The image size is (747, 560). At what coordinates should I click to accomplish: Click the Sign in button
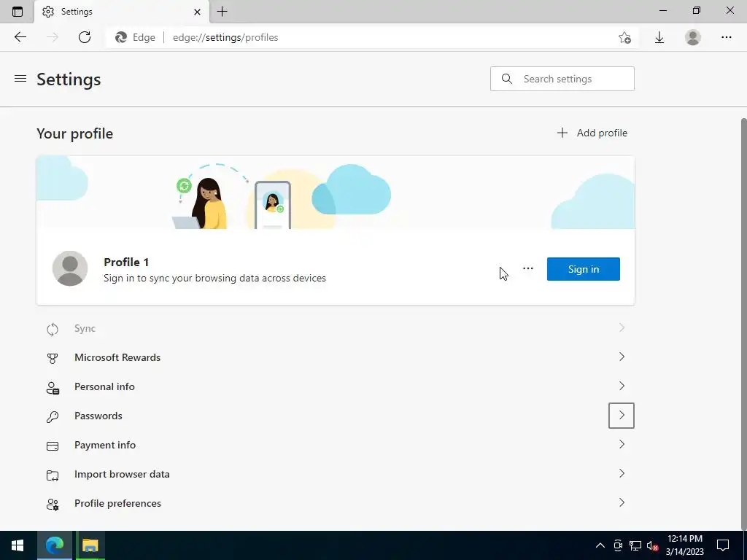click(583, 269)
